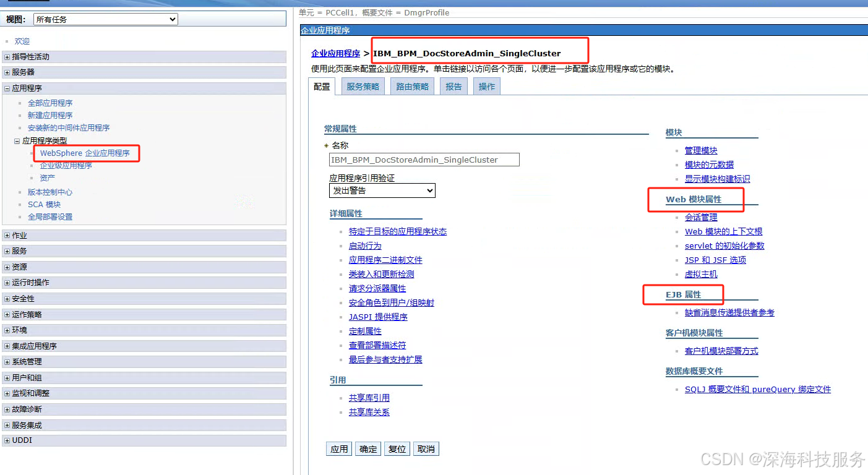
Task: Click the 应用 button
Action: tap(339, 449)
